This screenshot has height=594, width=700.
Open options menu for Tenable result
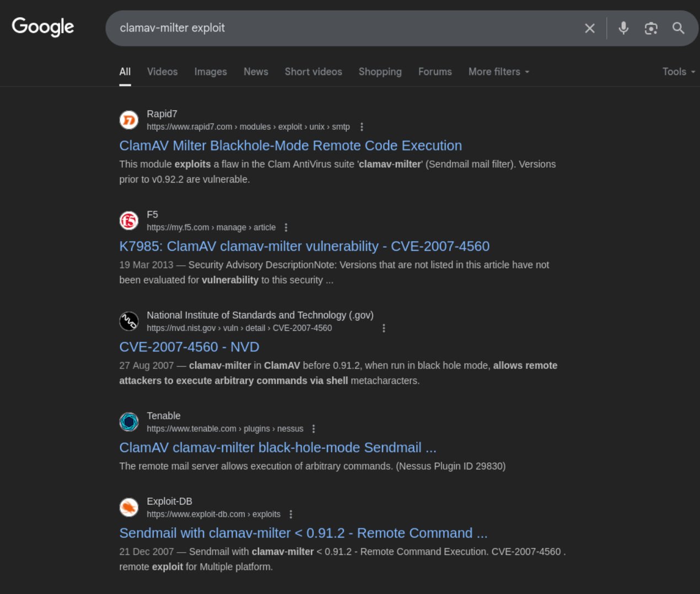[314, 429]
